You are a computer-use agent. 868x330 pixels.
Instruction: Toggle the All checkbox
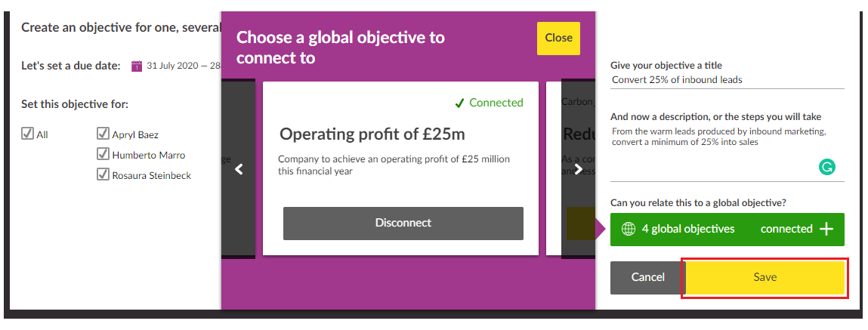tap(27, 134)
